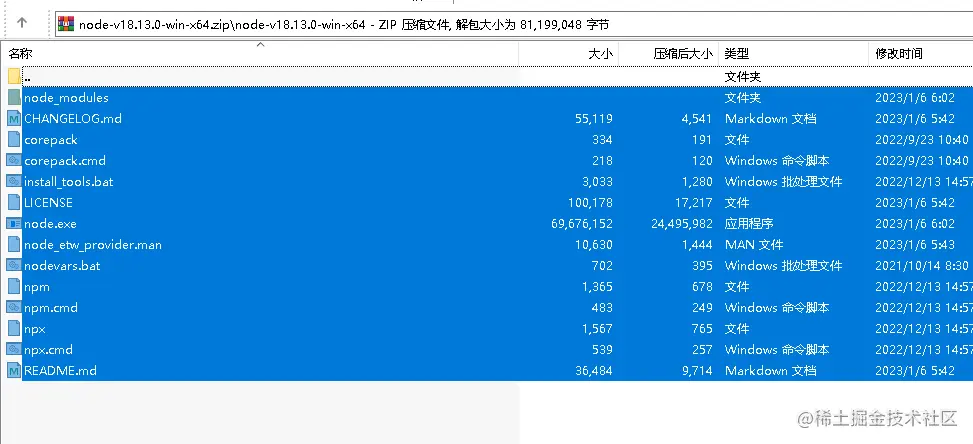Click the README.md Markdown file icon
This screenshot has height=444, width=973.
(14, 371)
